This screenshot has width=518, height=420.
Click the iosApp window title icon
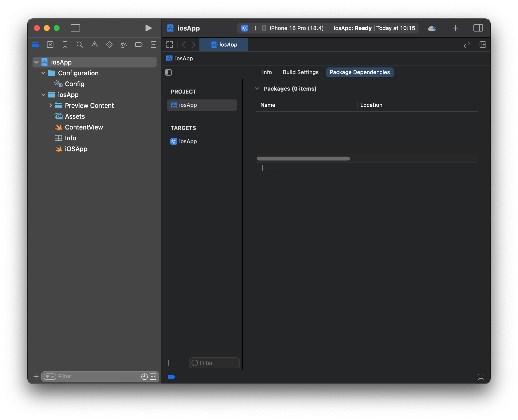[170, 28]
